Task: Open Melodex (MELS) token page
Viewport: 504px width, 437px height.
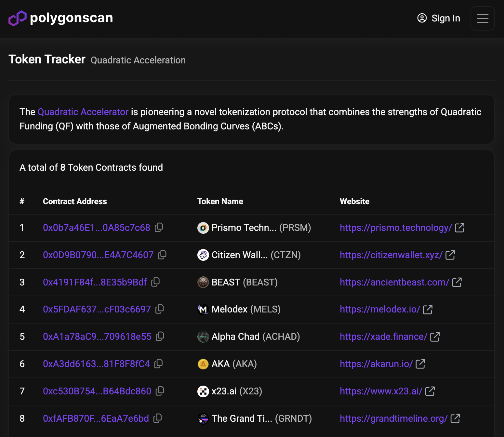Action: pyautogui.click(x=246, y=309)
